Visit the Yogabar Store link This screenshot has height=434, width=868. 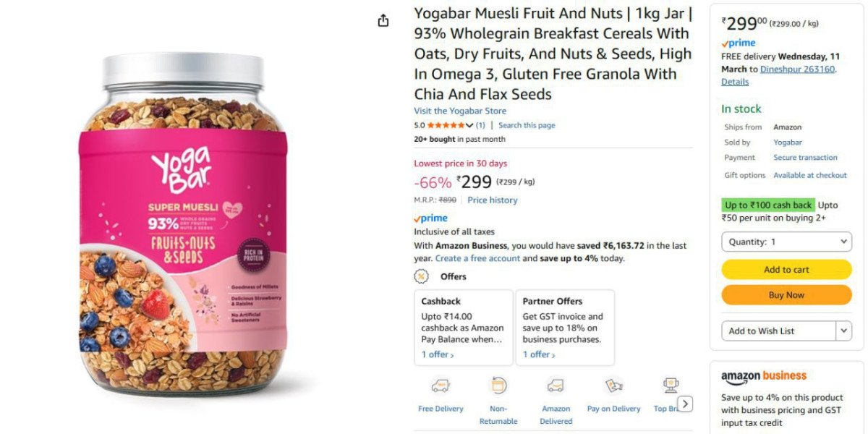click(x=460, y=111)
